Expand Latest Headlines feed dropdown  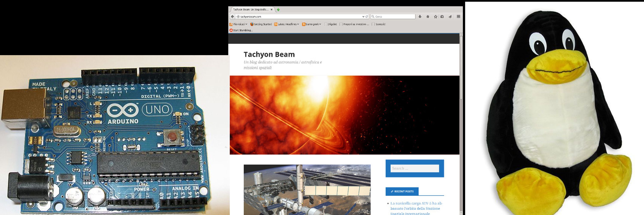pyautogui.click(x=287, y=24)
